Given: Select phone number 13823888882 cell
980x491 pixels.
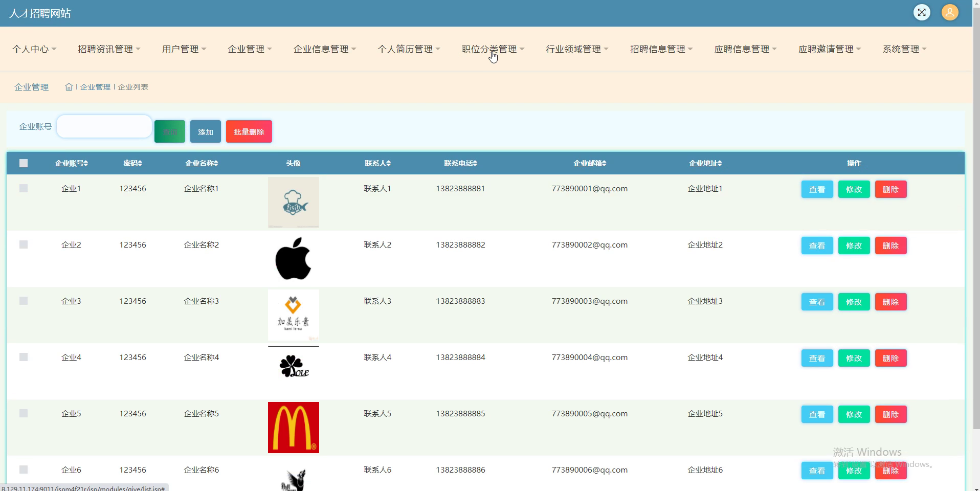Looking at the screenshot, I should coord(460,244).
